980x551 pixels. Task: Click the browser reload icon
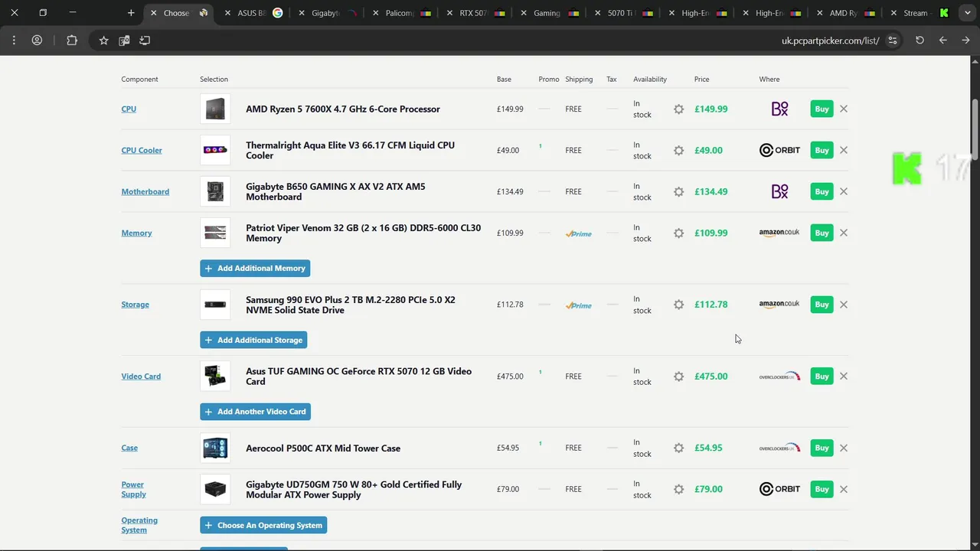(920, 41)
